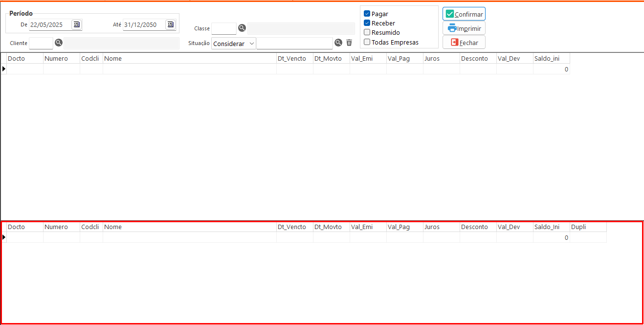Image resolution: width=644 pixels, height=325 pixels.
Task: Uncheck the Pagar checkbox
Action: pos(367,14)
